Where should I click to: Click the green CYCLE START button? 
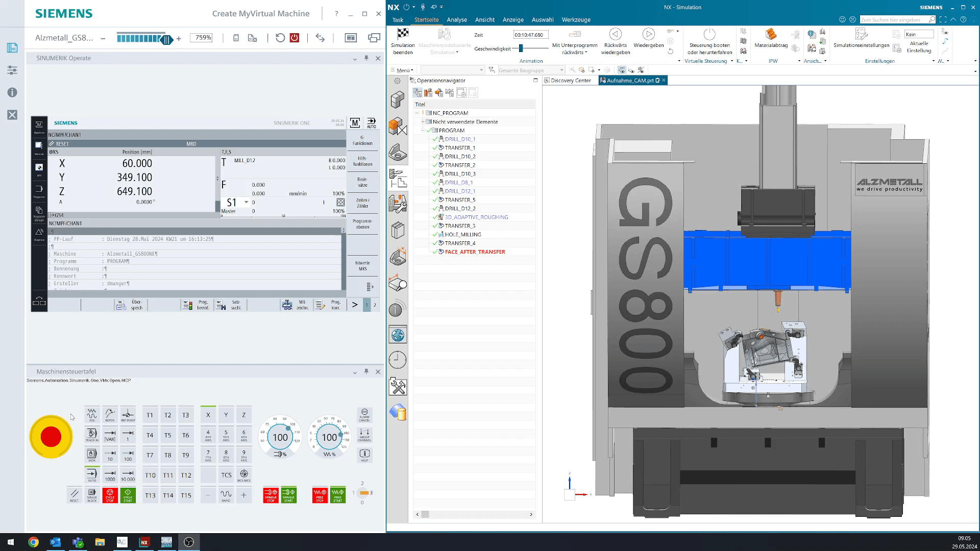[128, 495]
